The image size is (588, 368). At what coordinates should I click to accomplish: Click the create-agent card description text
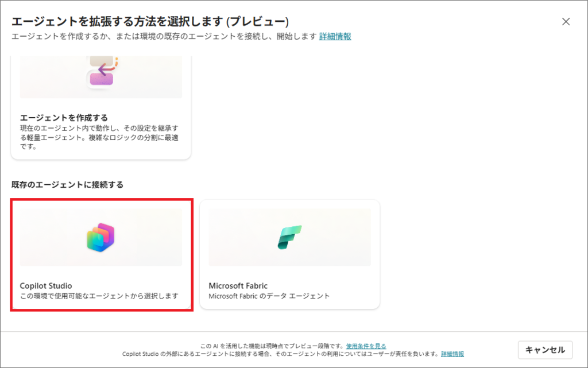click(98, 137)
